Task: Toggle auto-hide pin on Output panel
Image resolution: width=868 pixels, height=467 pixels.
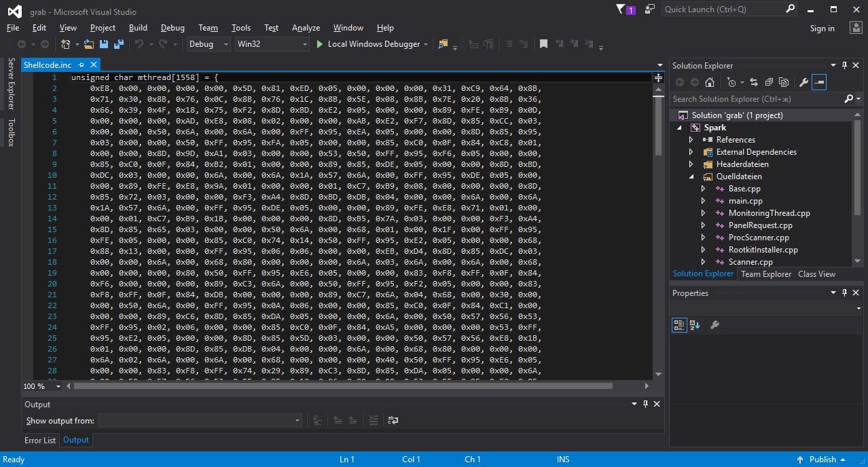Action: click(x=645, y=404)
